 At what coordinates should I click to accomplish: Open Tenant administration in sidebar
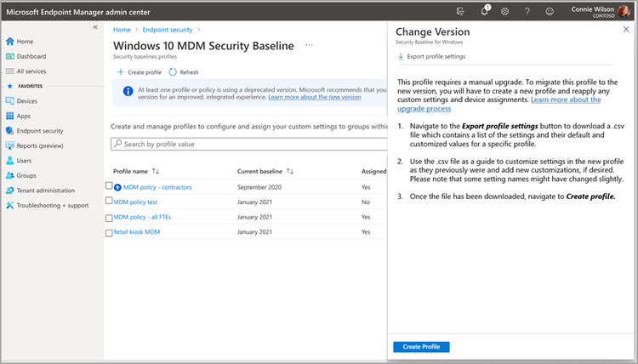tap(45, 191)
